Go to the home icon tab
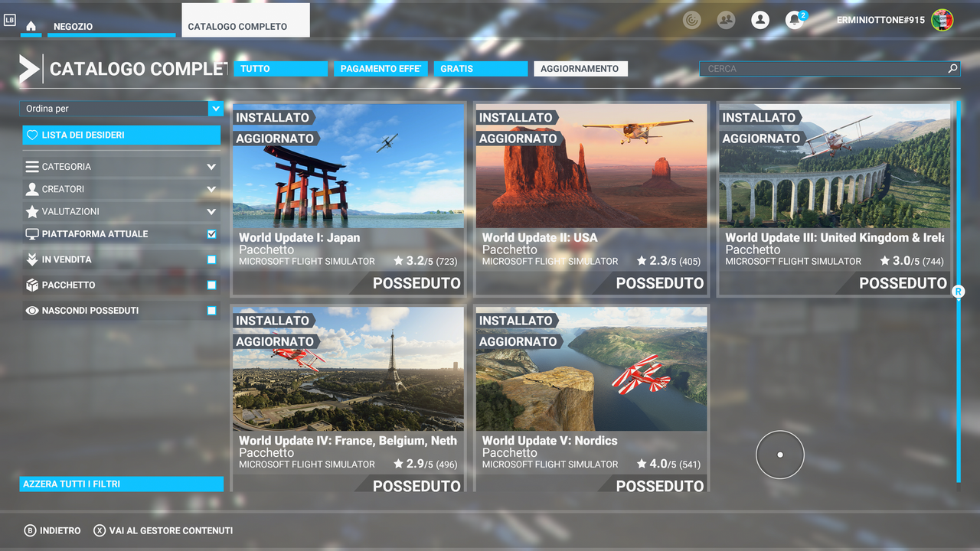 point(31,26)
